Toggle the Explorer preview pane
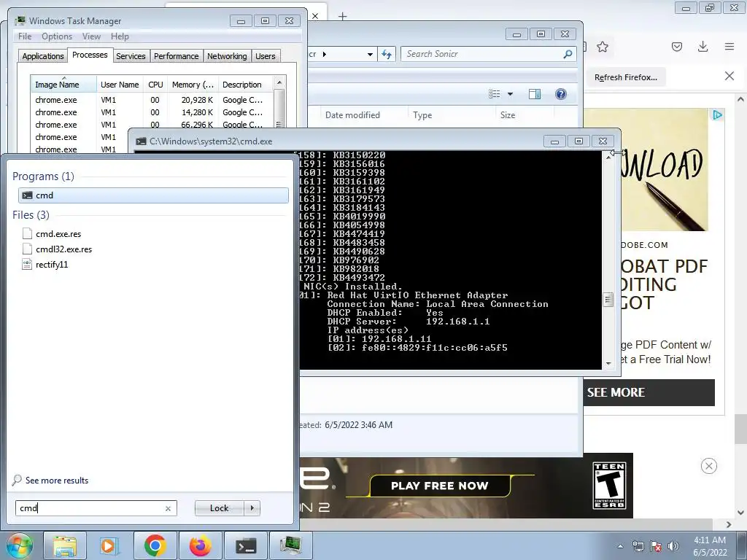Image resolution: width=747 pixels, height=560 pixels. point(535,94)
